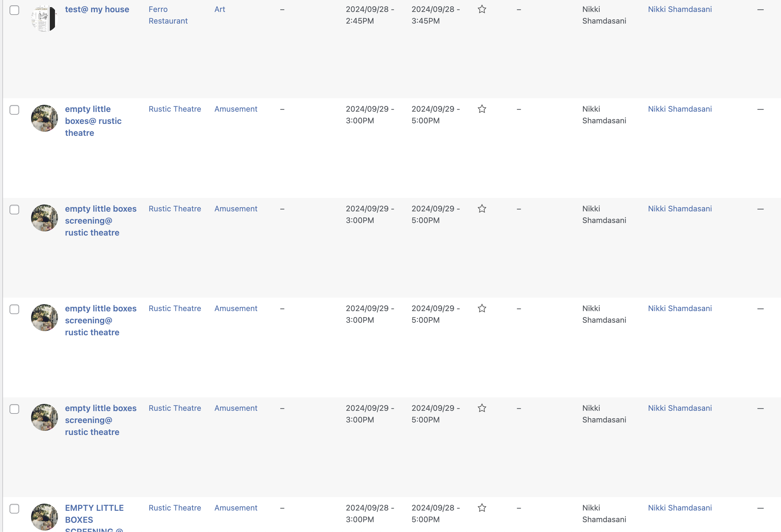This screenshot has height=532, width=781.
Task: Open the third 'empty little boxes screening@' event title
Action: 101,420
